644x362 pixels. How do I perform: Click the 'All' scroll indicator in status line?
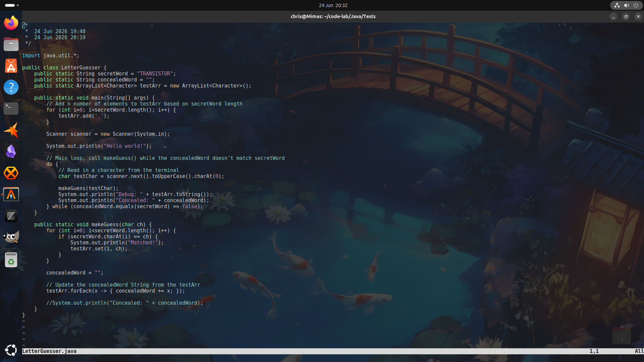tap(639, 351)
